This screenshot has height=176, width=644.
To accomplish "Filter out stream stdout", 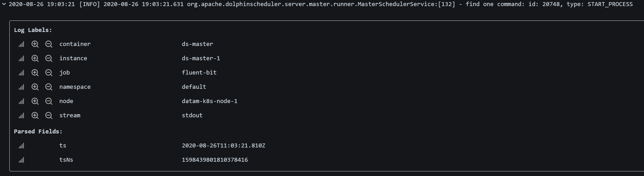I will 49,115.
